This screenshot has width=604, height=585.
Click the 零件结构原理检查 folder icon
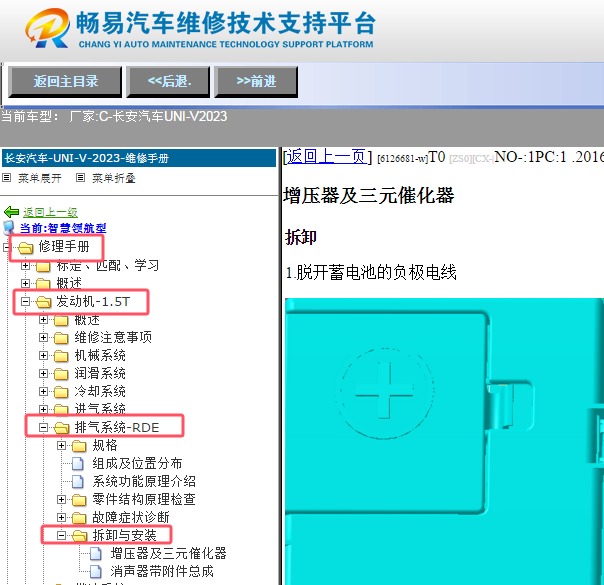coord(79,500)
